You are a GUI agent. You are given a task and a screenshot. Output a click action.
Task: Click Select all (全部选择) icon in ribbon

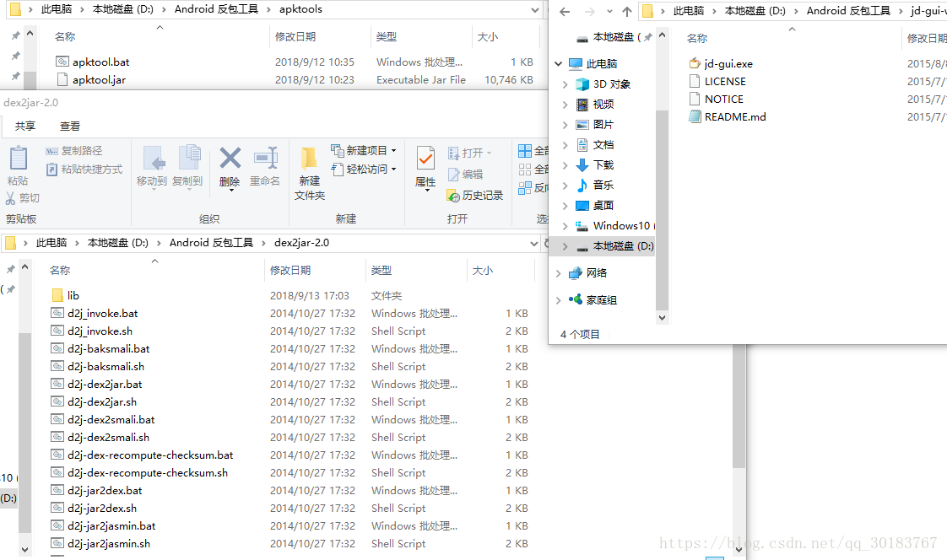[x=525, y=151]
